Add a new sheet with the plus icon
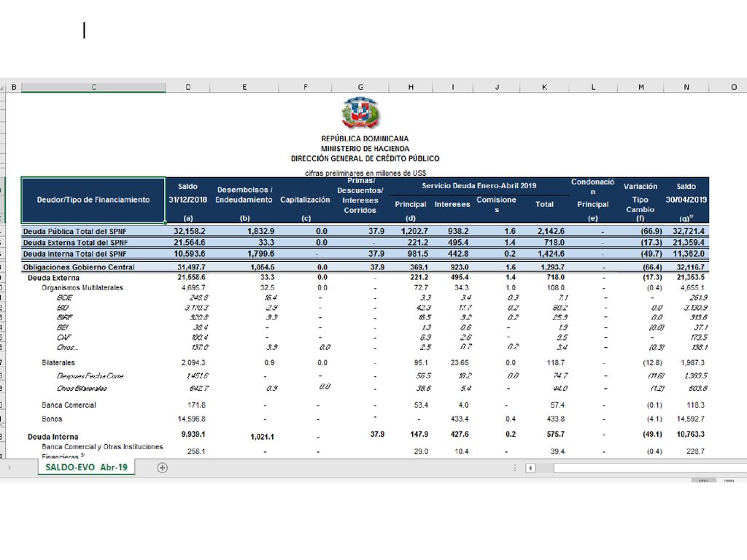Image resolution: width=747 pixels, height=560 pixels. 162,467
